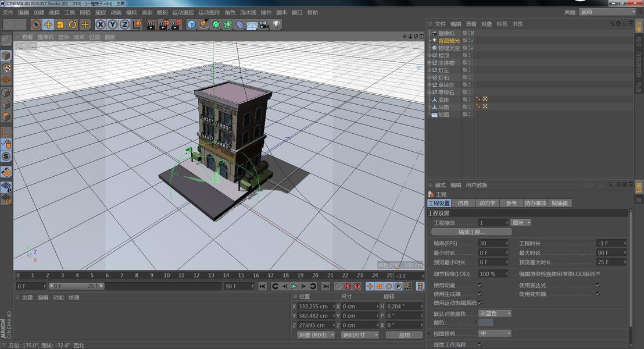Toggle 背面辅光 green enable checkmark

(x=473, y=41)
